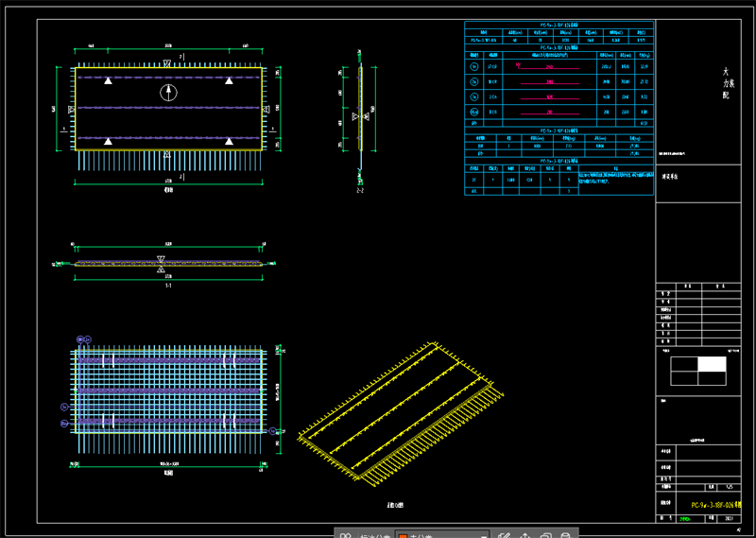
Task: Select the yellow PC-9a-3-18F-026 drawing number
Action: (x=715, y=505)
